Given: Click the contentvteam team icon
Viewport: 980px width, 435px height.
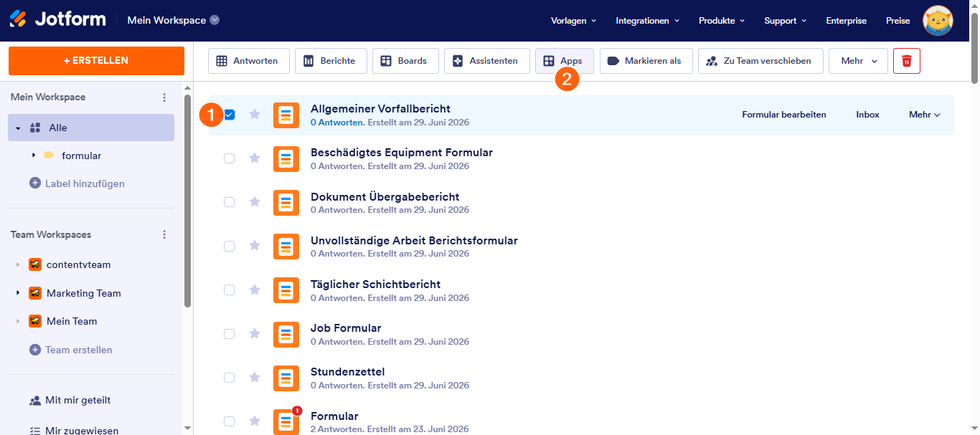Looking at the screenshot, I should [x=34, y=264].
